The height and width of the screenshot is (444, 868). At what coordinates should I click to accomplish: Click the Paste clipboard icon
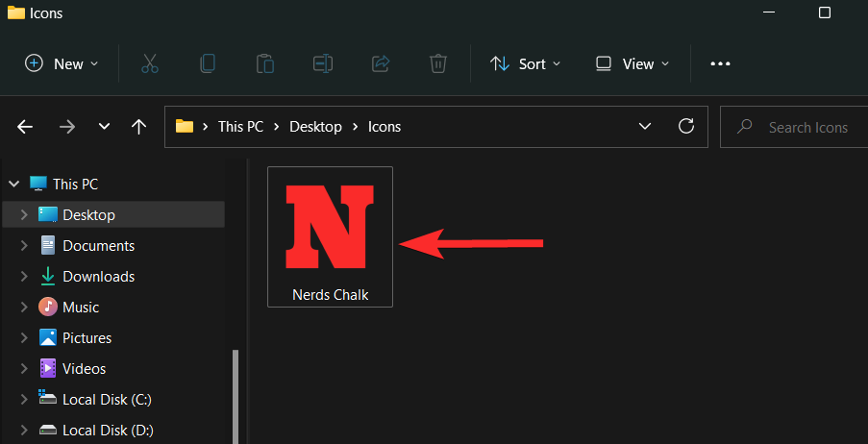264,64
